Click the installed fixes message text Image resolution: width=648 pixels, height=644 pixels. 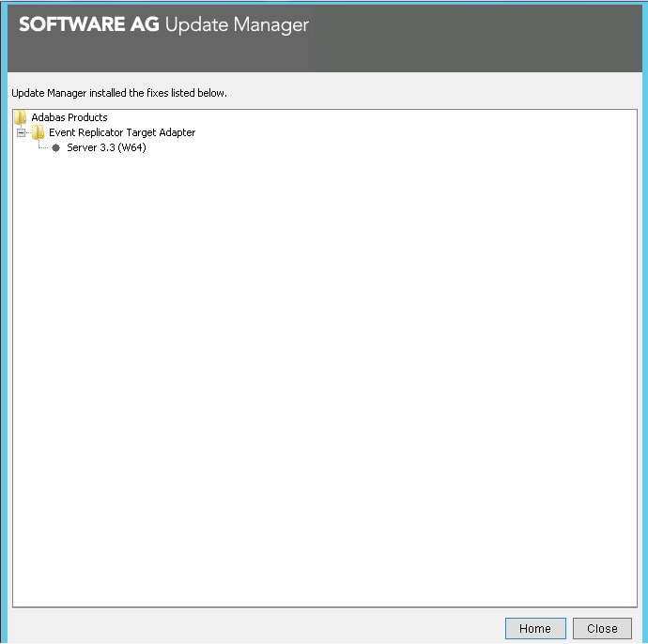119,93
